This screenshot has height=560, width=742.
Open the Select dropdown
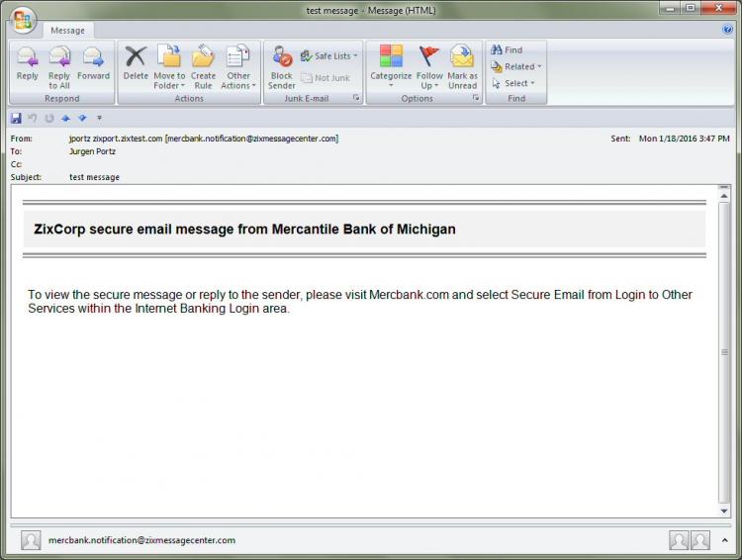[x=512, y=83]
